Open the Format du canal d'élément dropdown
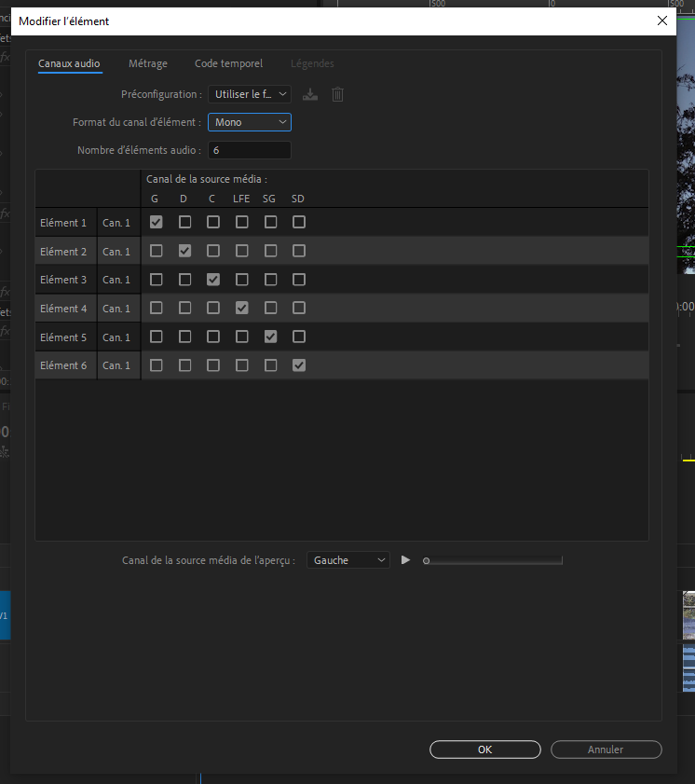Viewport: 695px width, 784px height. [x=250, y=122]
